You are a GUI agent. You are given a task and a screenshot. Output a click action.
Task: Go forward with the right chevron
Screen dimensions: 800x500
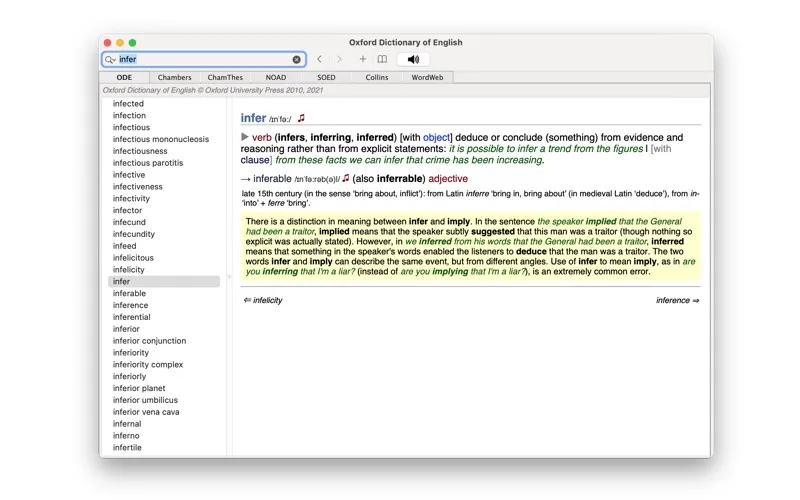click(x=339, y=59)
